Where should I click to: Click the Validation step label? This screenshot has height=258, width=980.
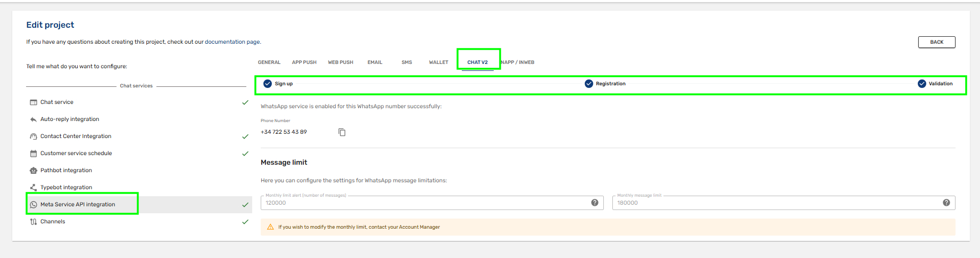[941, 84]
